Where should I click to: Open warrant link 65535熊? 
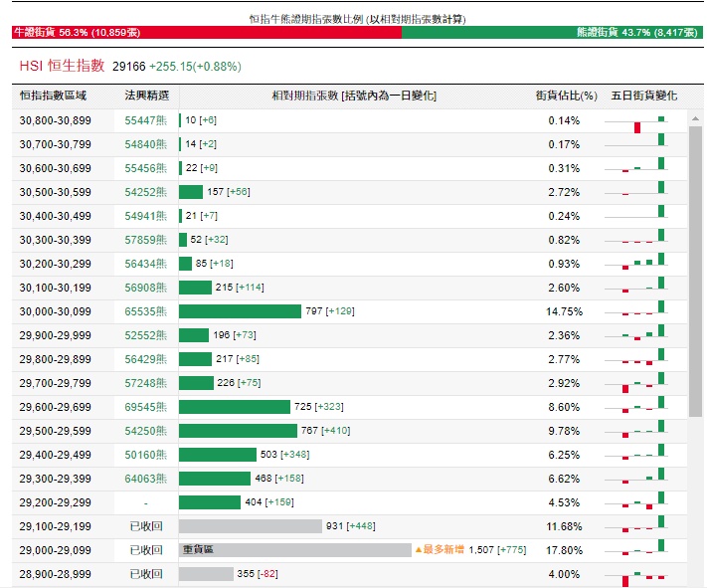(145, 311)
